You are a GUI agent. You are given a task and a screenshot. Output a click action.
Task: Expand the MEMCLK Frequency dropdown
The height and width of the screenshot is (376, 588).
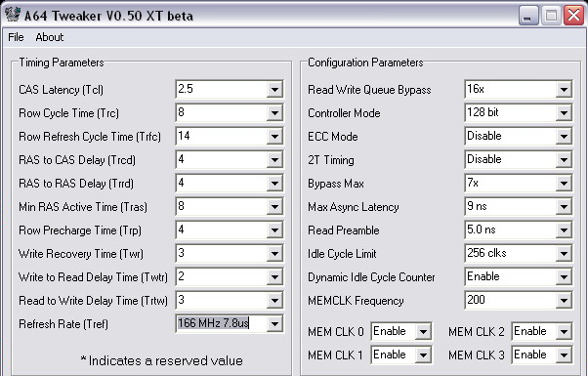[564, 300]
